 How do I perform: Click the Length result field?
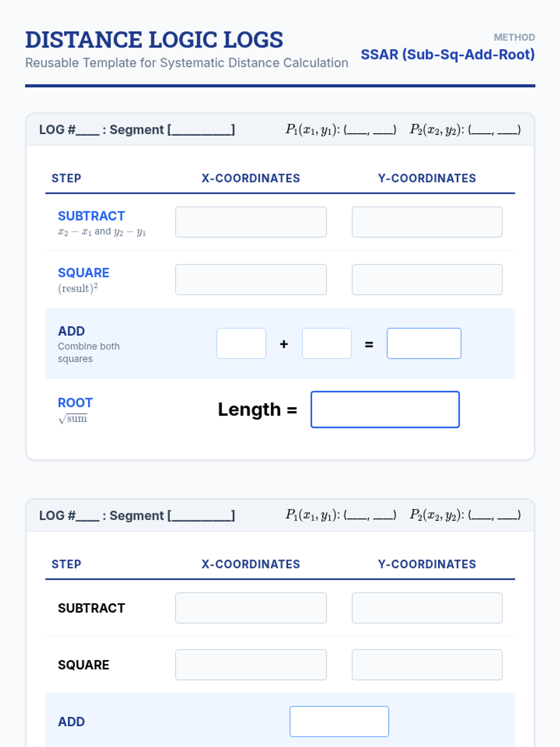click(385, 409)
